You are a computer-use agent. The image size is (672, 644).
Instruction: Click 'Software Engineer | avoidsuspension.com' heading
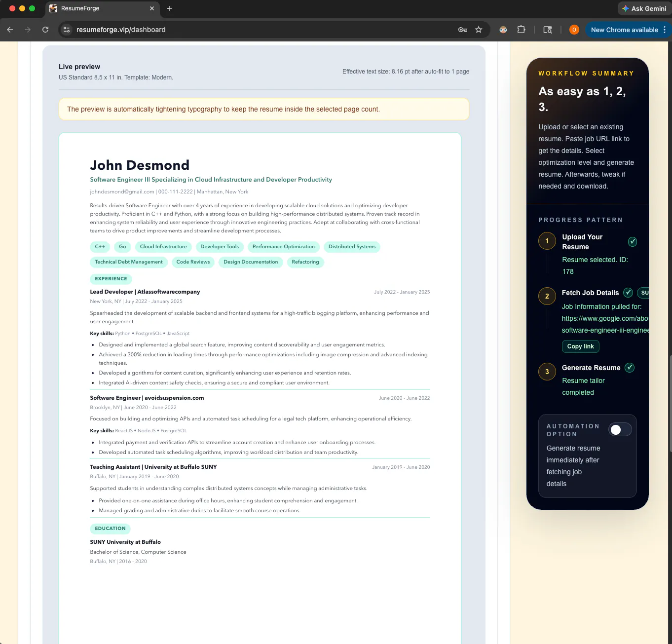[147, 398]
